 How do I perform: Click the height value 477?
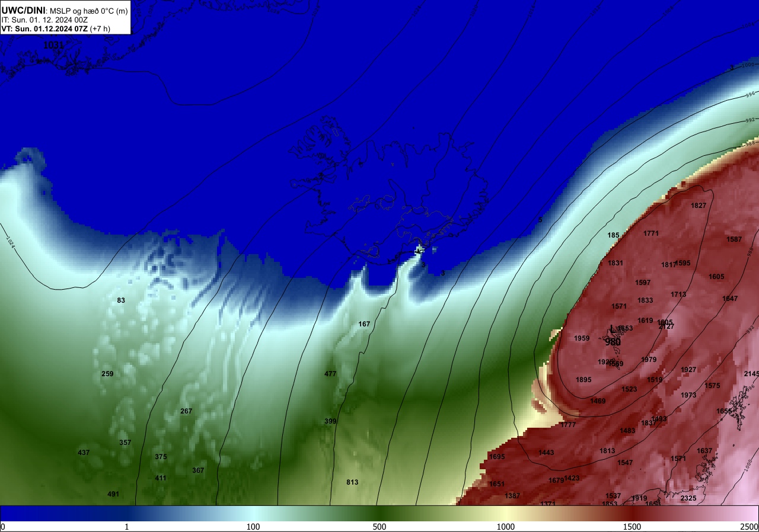[330, 374]
